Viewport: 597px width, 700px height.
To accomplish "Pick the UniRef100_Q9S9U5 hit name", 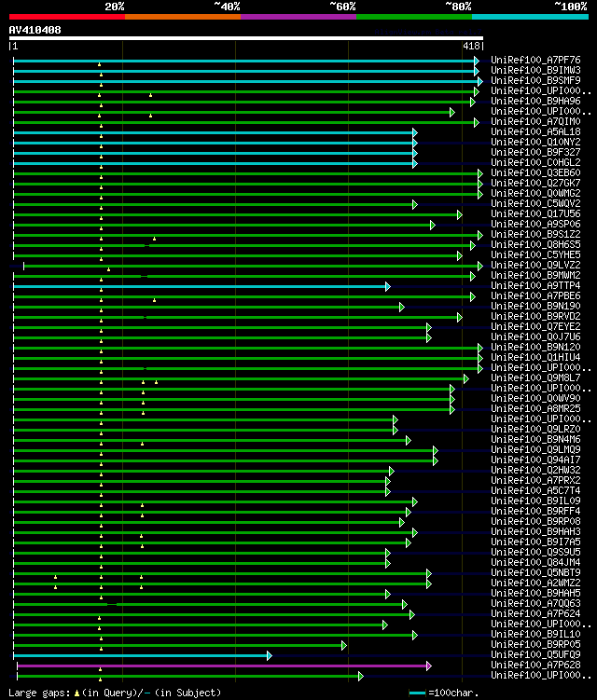I will point(535,553).
